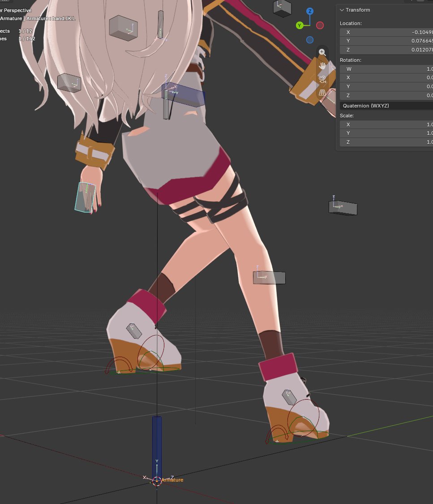The height and width of the screenshot is (504, 433).
Task: Edit Location Y value field
Action: point(386,41)
